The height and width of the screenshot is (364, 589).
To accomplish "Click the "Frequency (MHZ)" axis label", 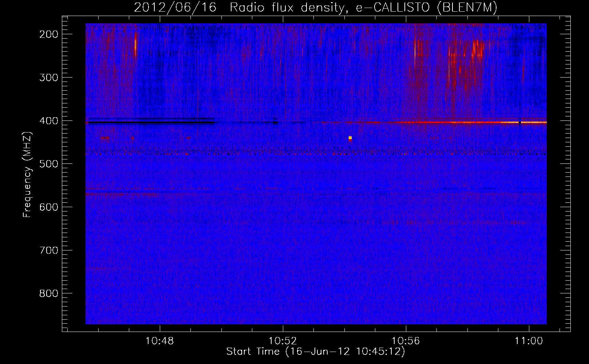I will pos(27,175).
